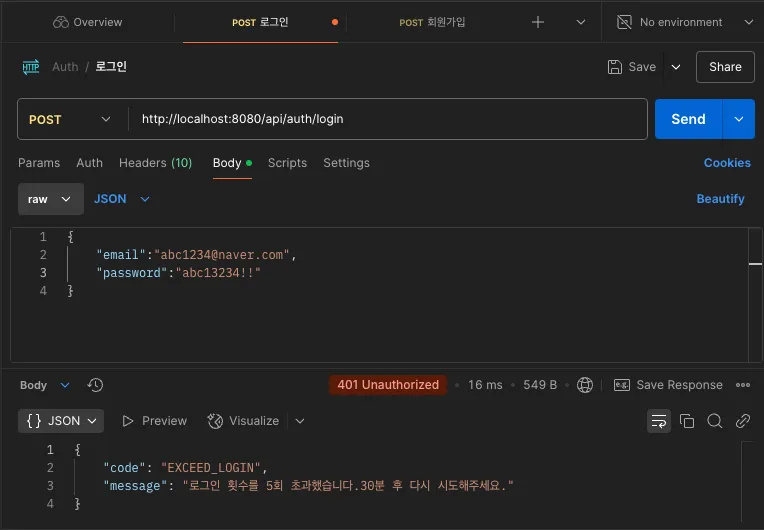
Task: Open the Params tab
Action: tap(39, 163)
